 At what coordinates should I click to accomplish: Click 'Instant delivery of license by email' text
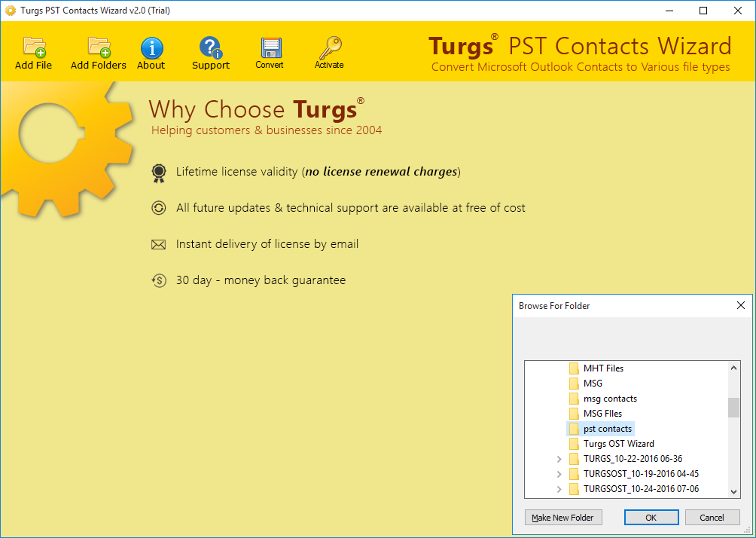tap(267, 244)
